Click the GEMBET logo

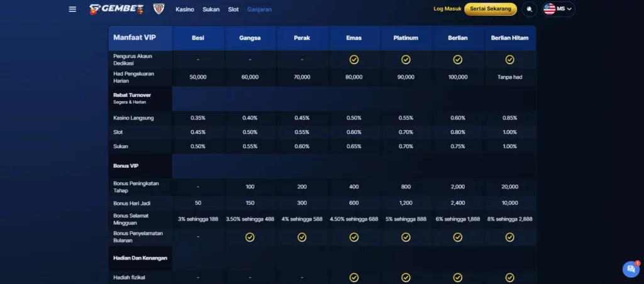116,9
